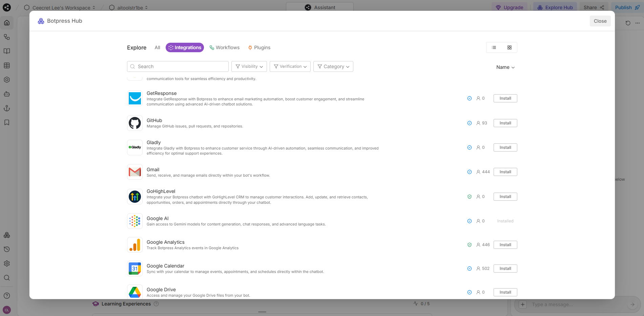Switch to list view layout

[x=494, y=47]
